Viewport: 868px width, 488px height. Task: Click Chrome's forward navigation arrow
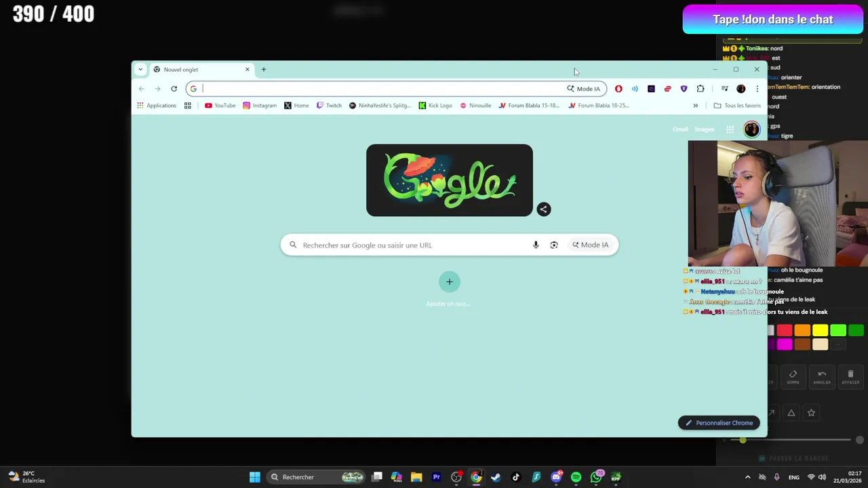(157, 89)
